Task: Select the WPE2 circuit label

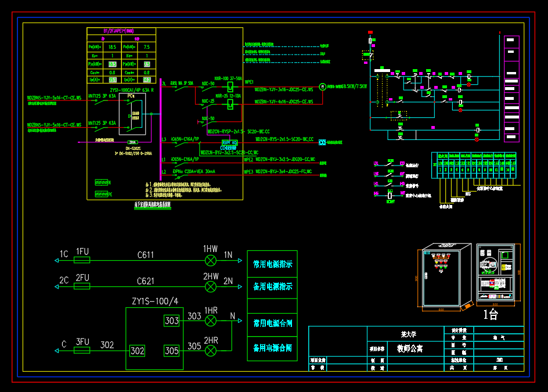Action: tap(248, 160)
